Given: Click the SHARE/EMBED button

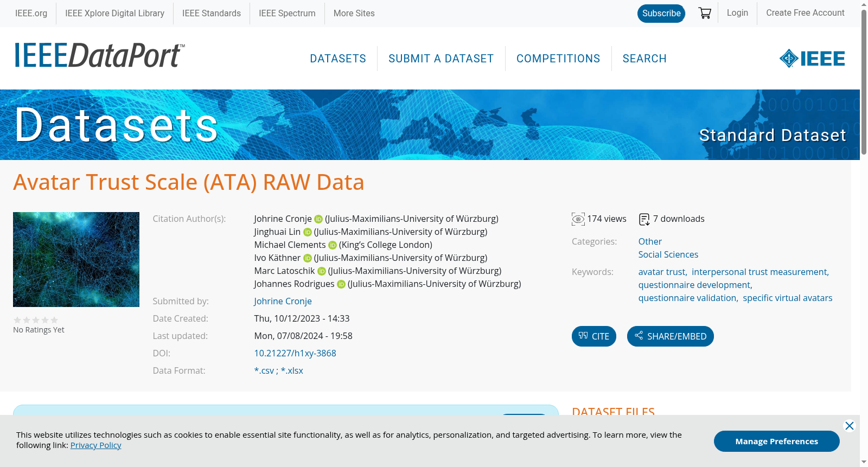Looking at the screenshot, I should point(671,336).
